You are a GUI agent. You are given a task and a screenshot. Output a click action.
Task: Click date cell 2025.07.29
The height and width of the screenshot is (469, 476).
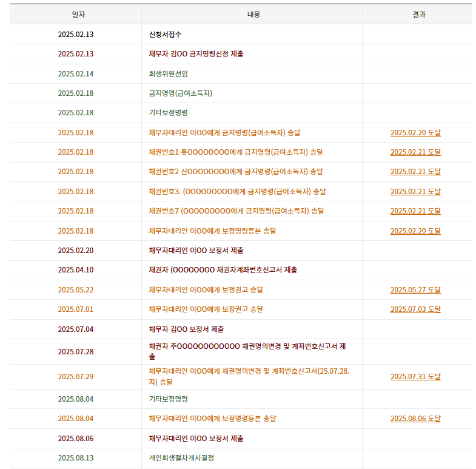click(76, 377)
